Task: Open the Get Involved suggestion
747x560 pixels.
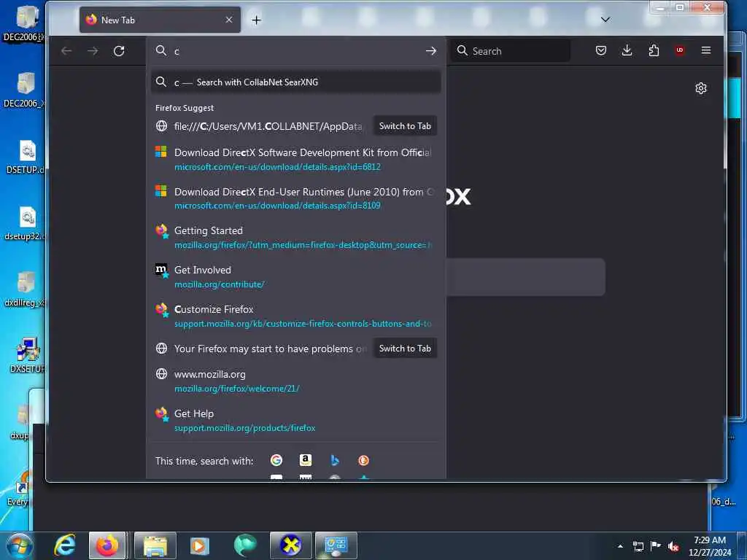Action: point(296,276)
